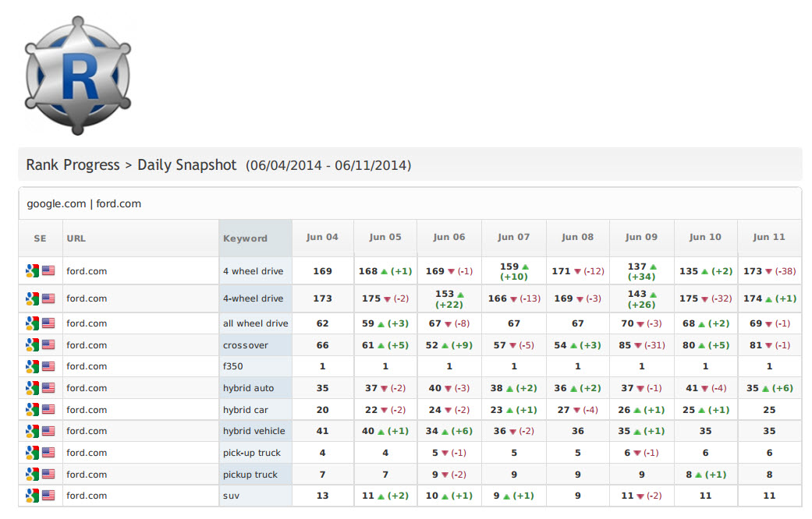
Task: Click Google icon in hybrid vehicle row
Action: tap(32, 430)
